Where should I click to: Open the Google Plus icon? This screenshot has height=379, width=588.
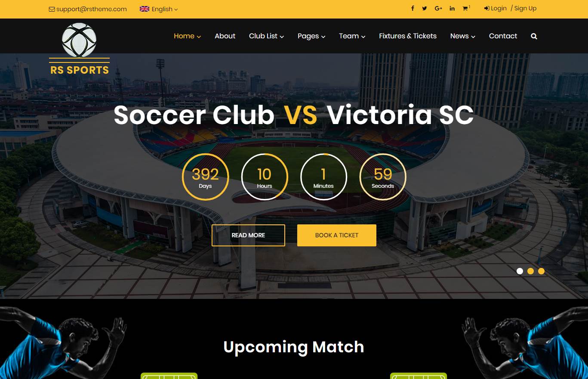(438, 9)
